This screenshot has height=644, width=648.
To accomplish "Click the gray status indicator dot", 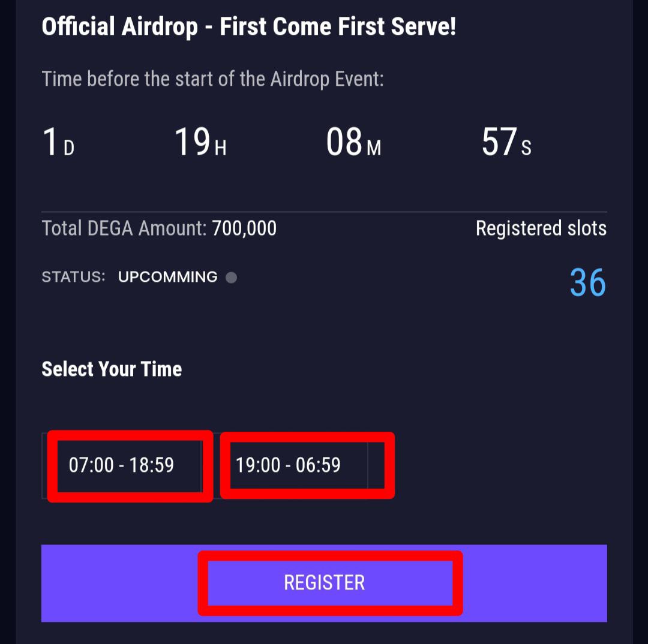I will pos(232,278).
